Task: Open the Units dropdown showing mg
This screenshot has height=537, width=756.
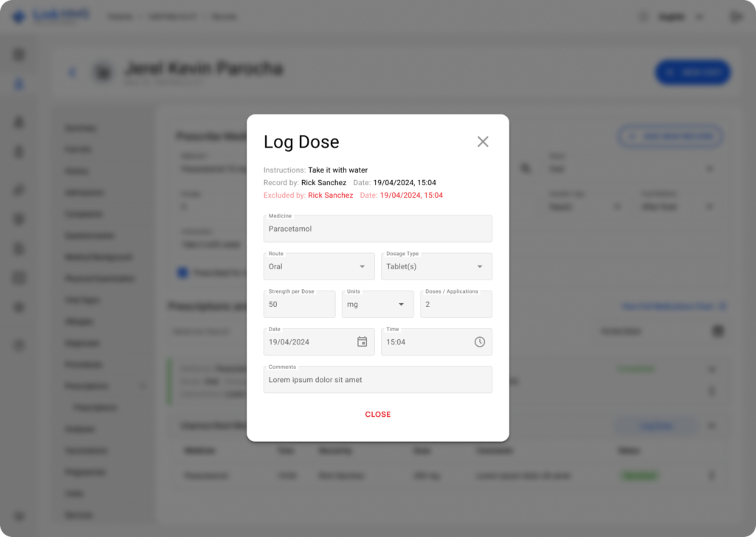Action: point(377,304)
